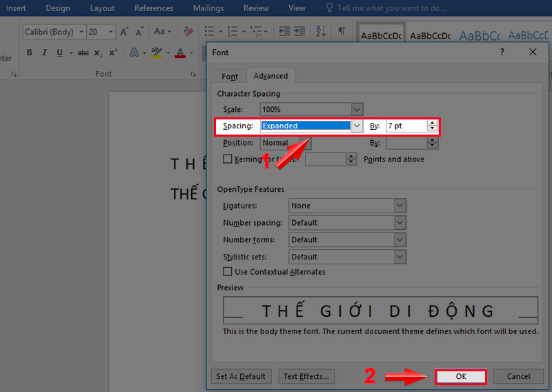Open the References ribbon tab

tap(153, 8)
